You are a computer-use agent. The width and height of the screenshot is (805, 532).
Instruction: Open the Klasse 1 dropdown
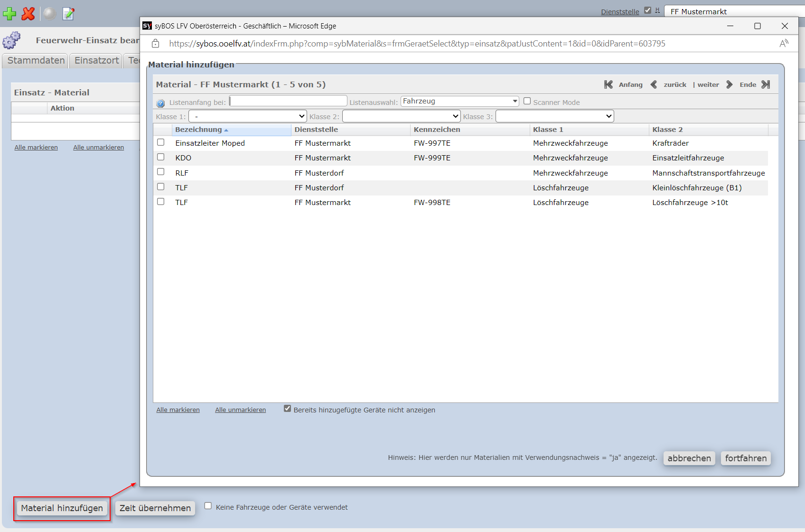click(248, 116)
